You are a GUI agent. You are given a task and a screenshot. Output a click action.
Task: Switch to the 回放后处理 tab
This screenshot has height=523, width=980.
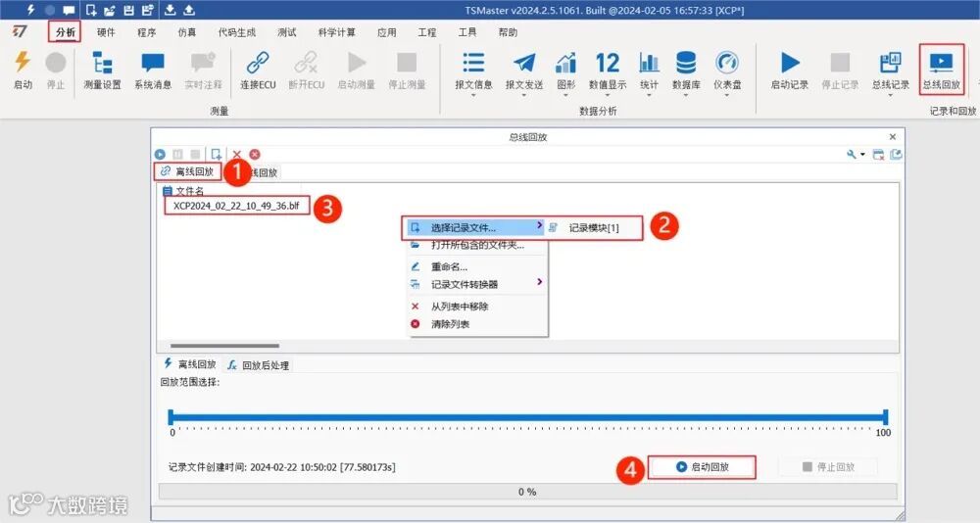(x=259, y=365)
